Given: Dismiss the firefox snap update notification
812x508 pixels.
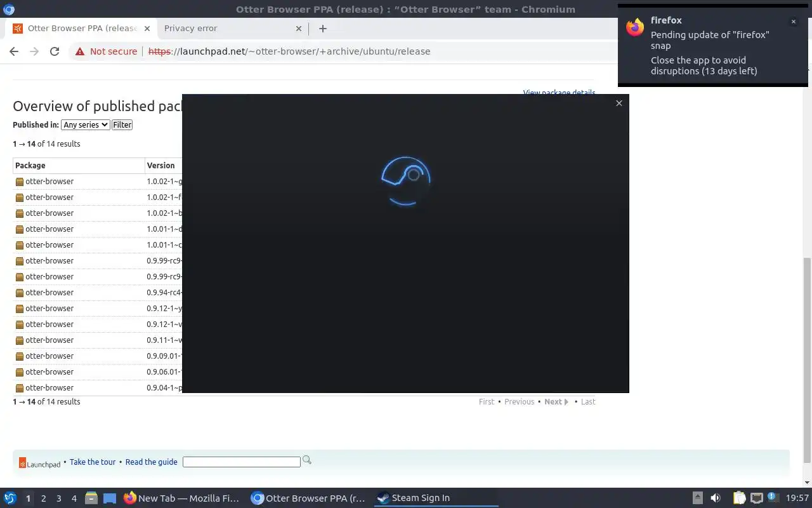Looking at the screenshot, I should click(x=793, y=22).
